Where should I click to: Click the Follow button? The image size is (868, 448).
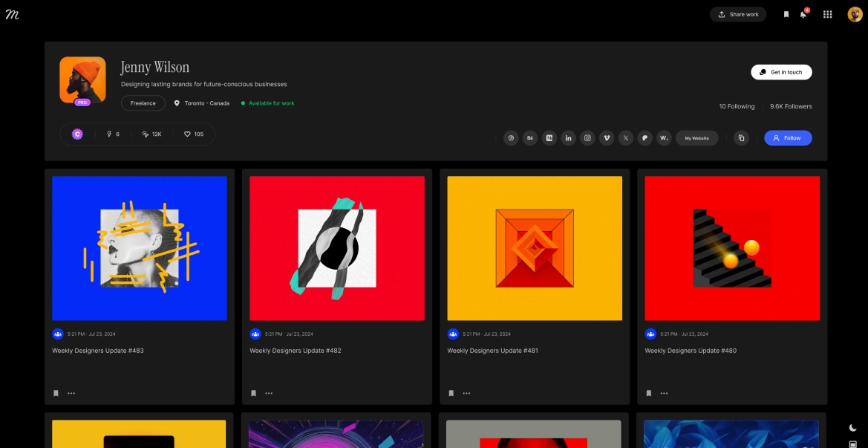[788, 138]
